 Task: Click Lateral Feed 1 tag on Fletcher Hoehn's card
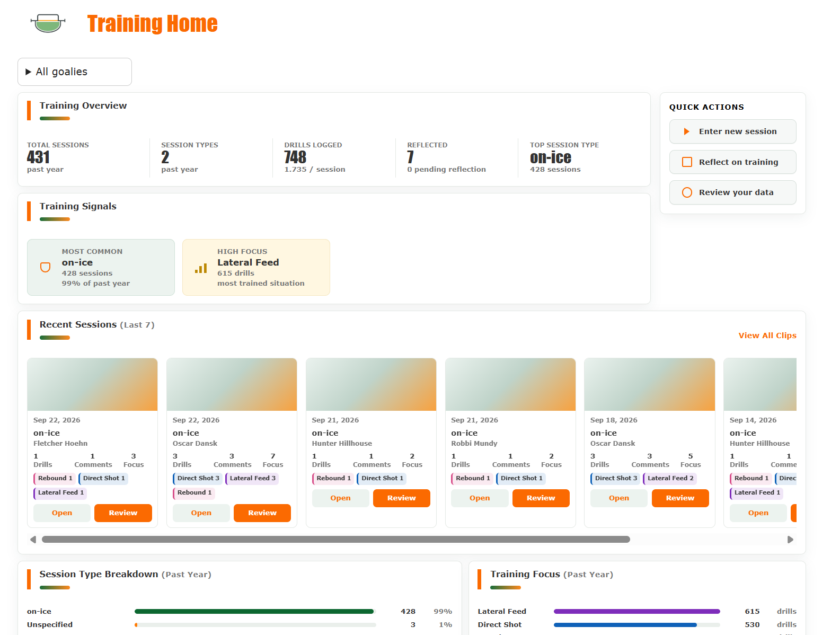point(60,493)
